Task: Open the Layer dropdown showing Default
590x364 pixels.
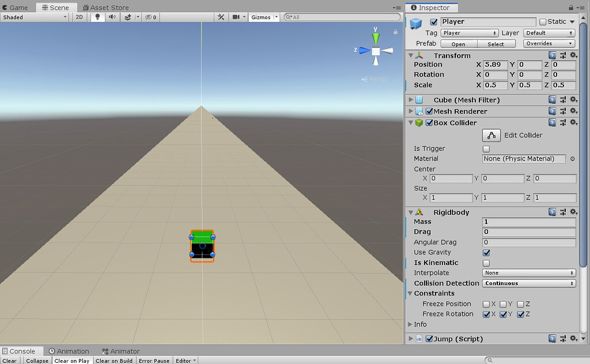Action: click(548, 33)
